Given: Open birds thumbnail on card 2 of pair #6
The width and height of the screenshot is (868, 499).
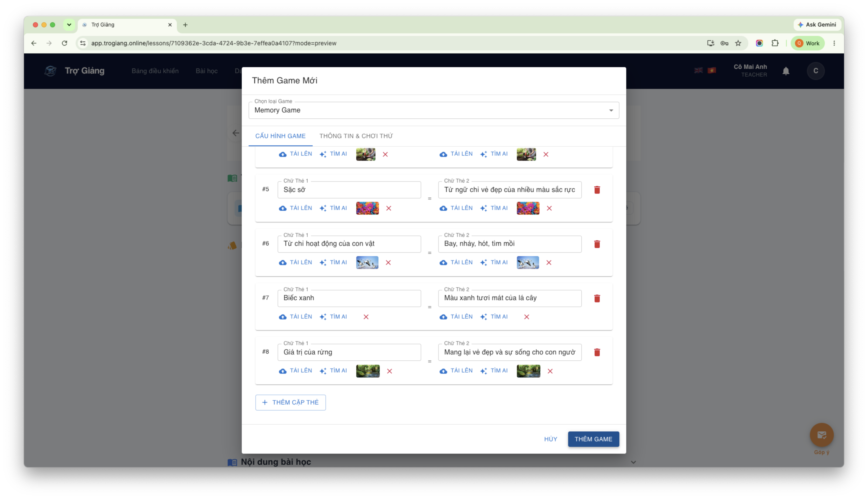Looking at the screenshot, I should pyautogui.click(x=527, y=262).
